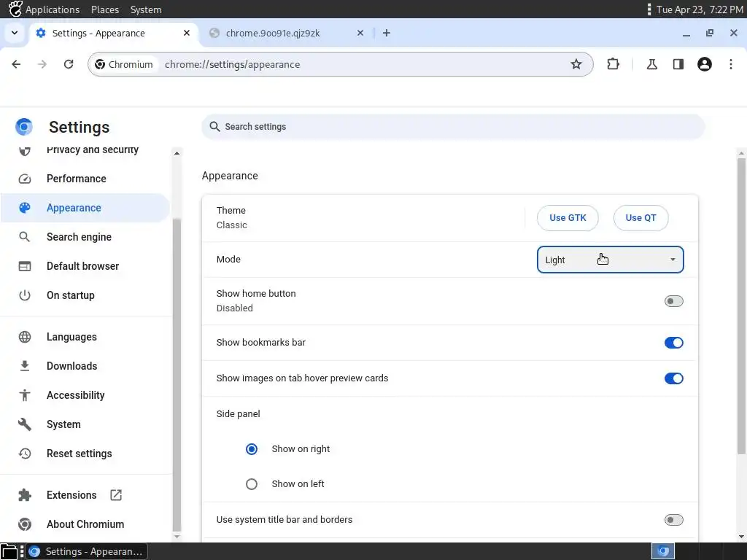Click the Accessibility person icon
Image resolution: width=747 pixels, height=560 pixels.
[x=25, y=395]
